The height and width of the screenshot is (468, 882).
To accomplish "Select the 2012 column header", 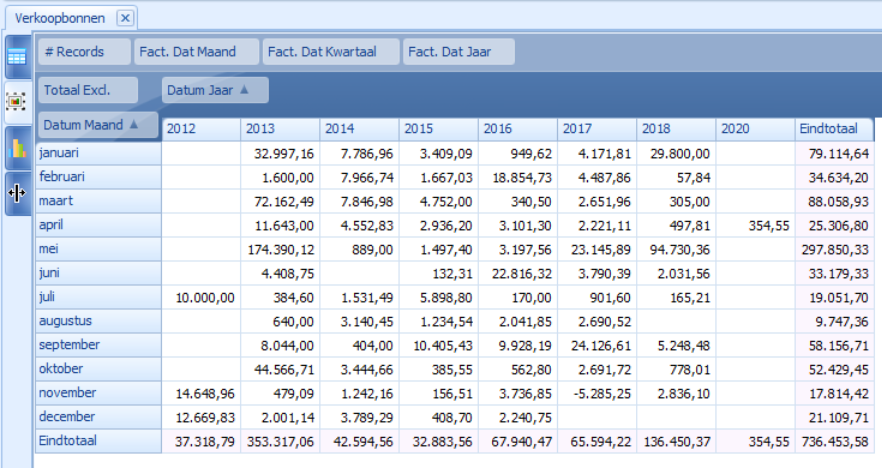I will click(x=201, y=129).
